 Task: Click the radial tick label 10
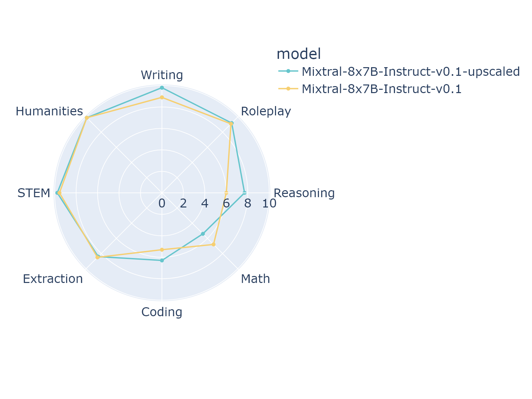click(269, 203)
